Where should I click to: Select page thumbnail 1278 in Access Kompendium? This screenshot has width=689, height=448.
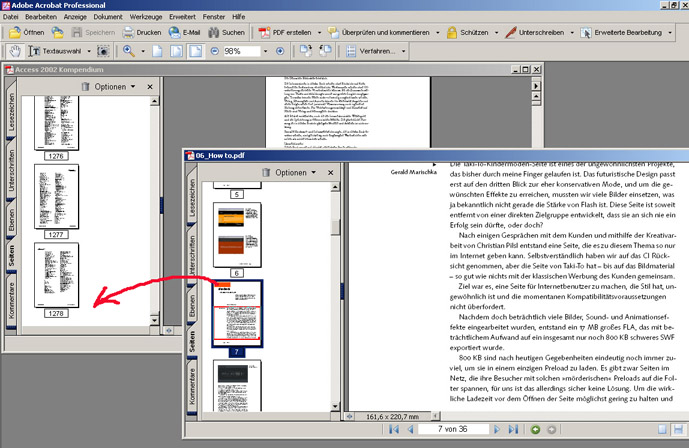point(56,275)
